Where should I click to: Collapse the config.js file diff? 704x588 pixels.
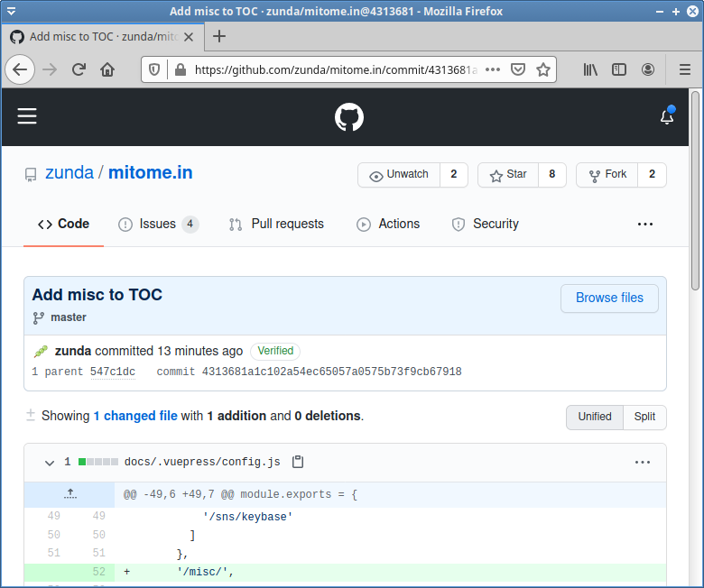point(50,463)
